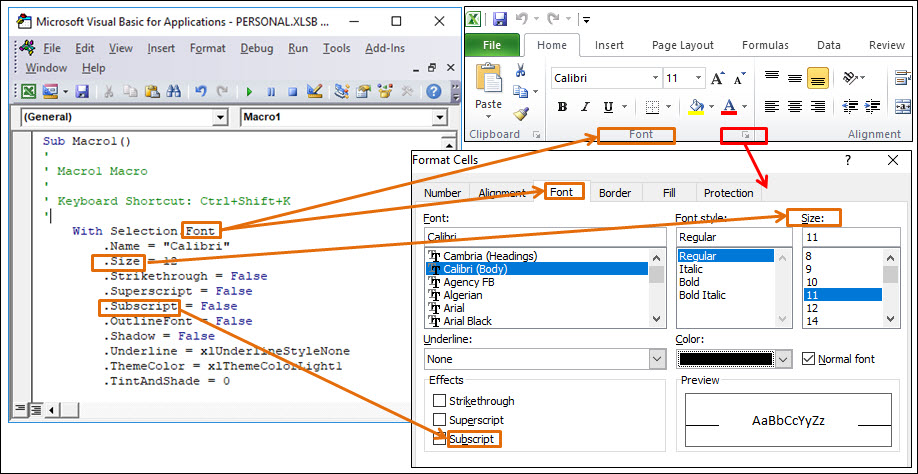Click the green File button in Excel
The height and width of the screenshot is (474, 918).
492,45
